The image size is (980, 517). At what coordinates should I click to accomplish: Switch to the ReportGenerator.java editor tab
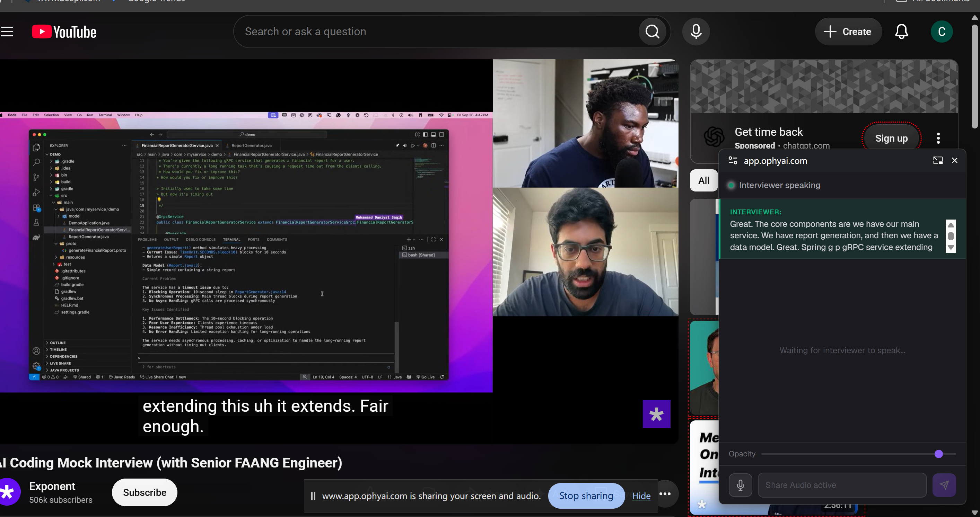click(251, 145)
